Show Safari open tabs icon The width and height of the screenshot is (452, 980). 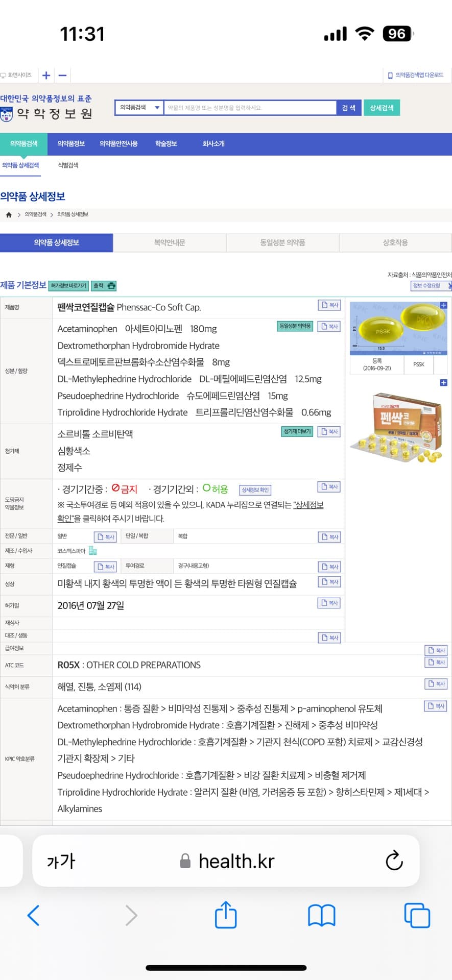417,915
